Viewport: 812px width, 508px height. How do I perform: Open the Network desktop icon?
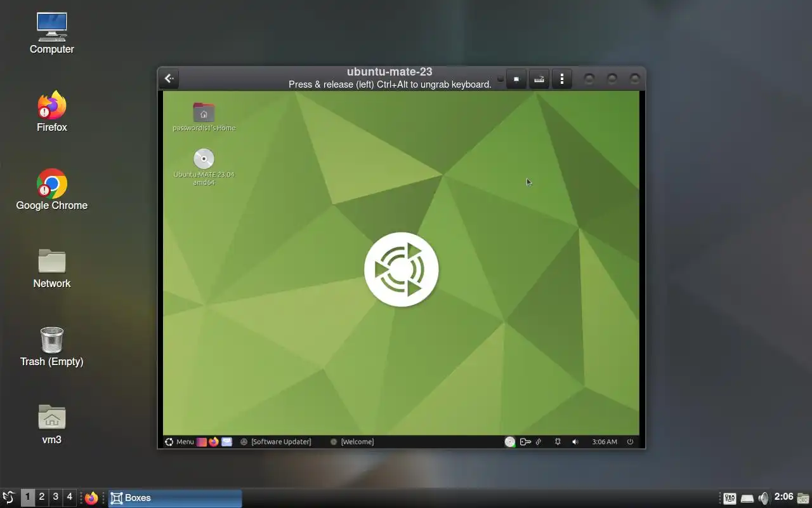coord(52,267)
